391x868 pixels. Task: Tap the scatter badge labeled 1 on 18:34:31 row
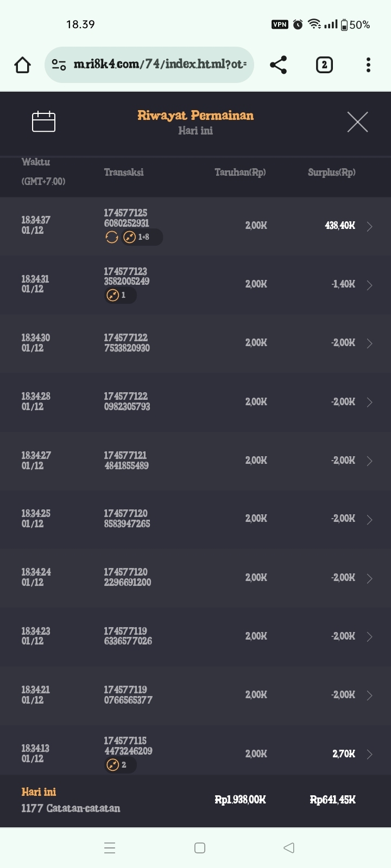click(x=119, y=295)
